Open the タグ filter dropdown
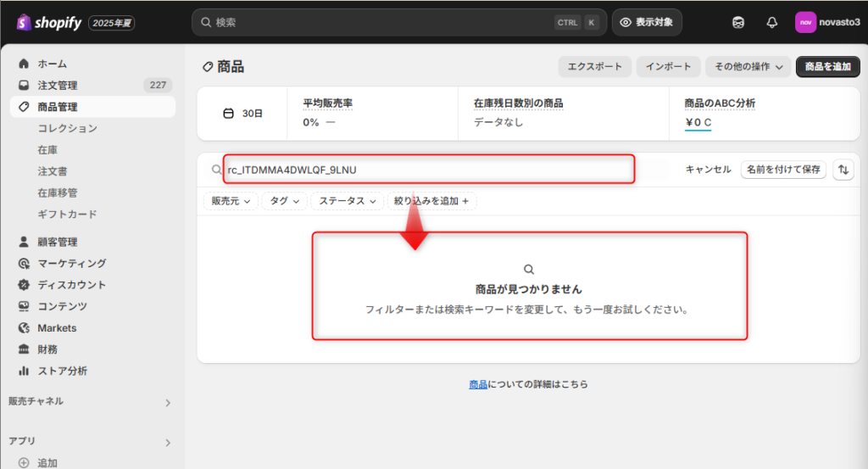Viewport: 868px width, 469px height. [x=285, y=201]
